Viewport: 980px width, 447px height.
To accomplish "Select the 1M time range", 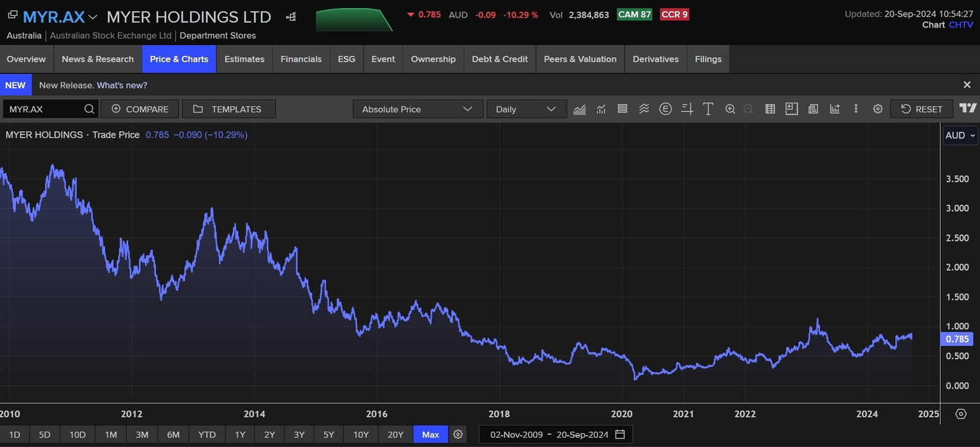I will click(x=111, y=434).
